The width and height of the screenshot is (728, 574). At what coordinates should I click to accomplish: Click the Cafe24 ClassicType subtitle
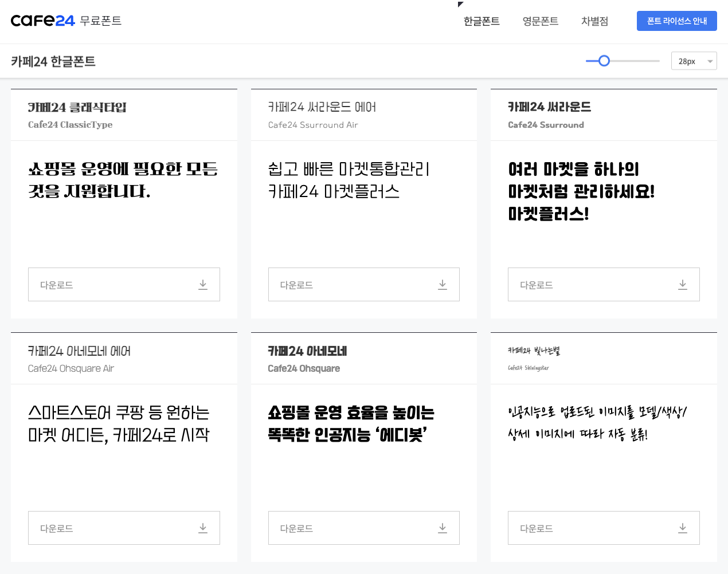(70, 125)
